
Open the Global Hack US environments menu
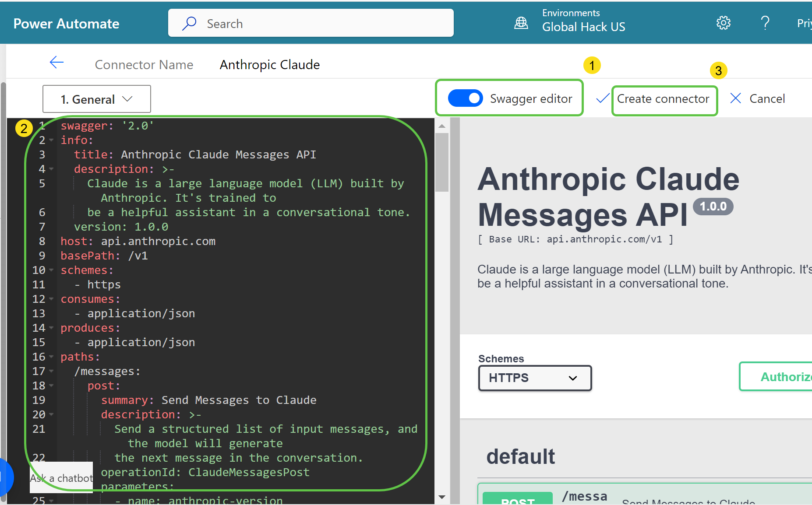tap(583, 26)
